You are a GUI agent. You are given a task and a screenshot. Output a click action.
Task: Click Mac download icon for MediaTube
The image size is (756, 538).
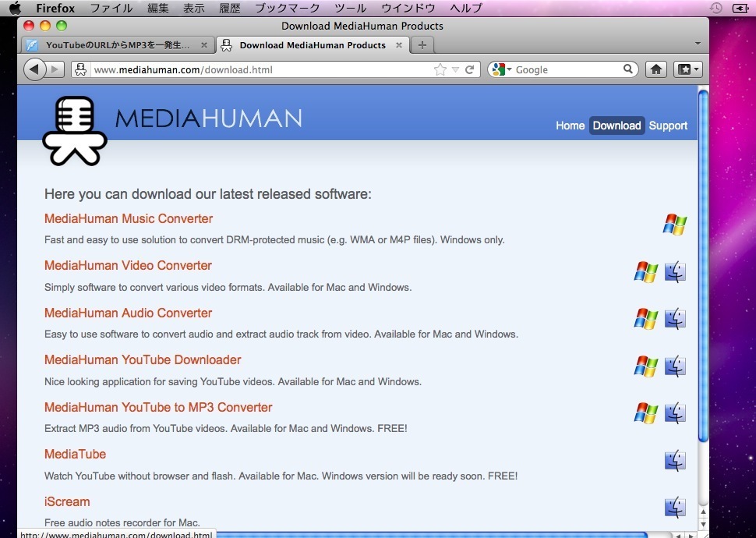tap(675, 460)
